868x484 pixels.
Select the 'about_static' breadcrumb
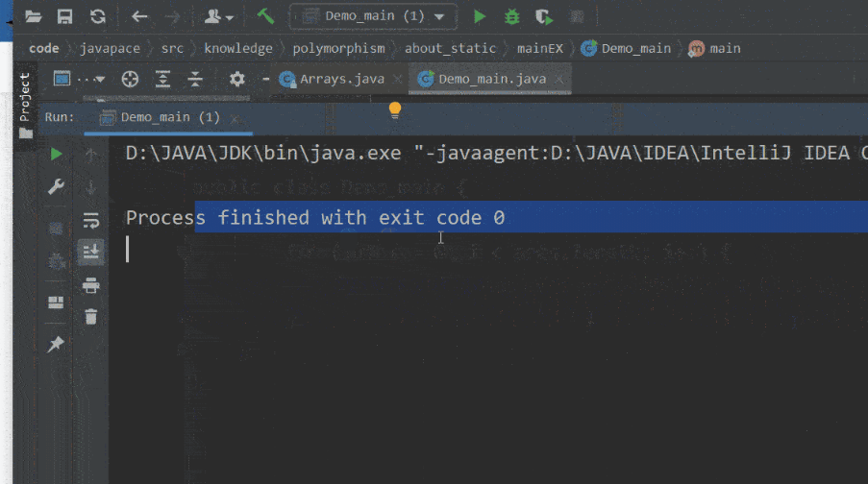[450, 49]
